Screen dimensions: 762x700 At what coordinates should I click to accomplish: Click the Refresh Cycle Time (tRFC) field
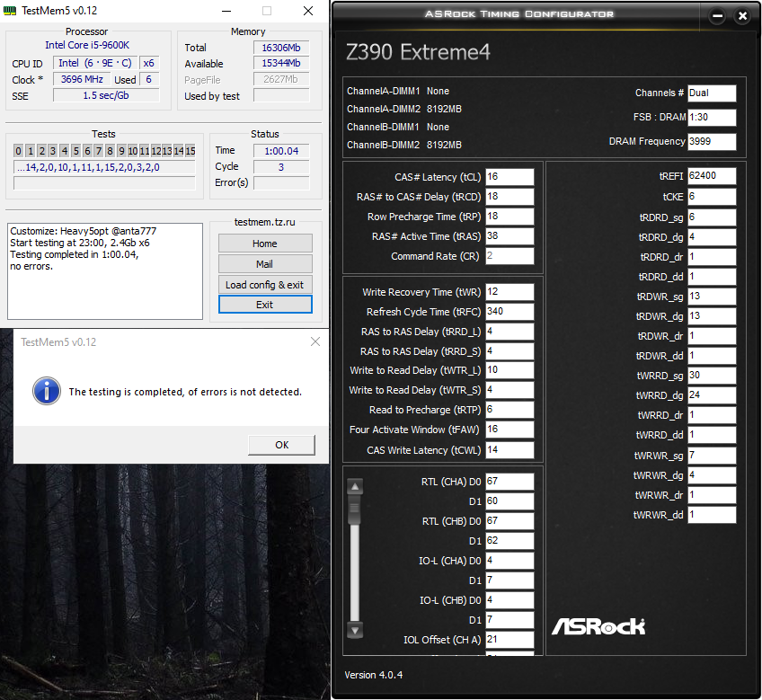tap(509, 312)
